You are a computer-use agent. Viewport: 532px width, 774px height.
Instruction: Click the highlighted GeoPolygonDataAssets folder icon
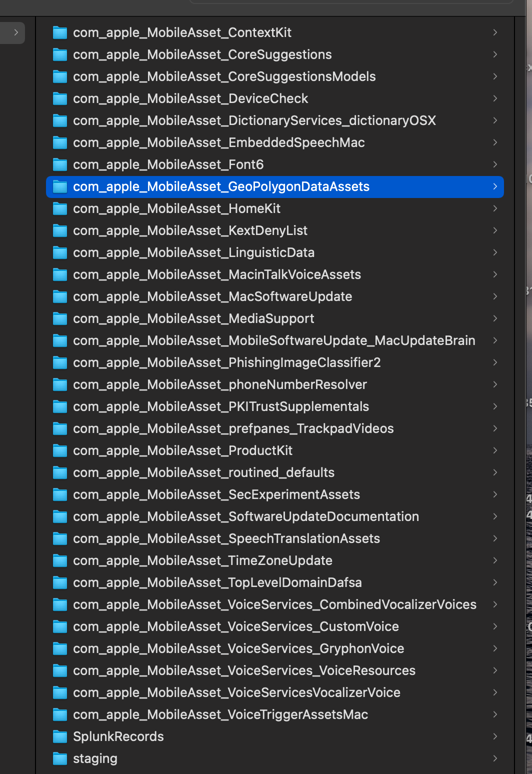pos(60,186)
